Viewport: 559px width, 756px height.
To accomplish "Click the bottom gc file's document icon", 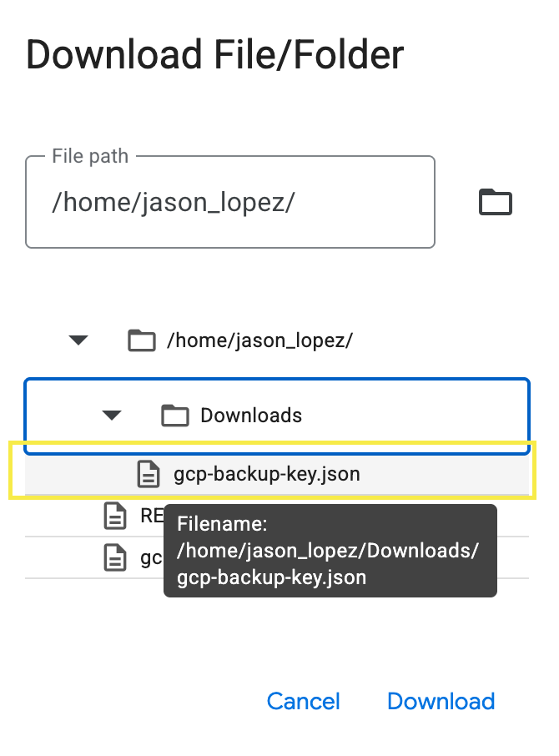I will [x=114, y=558].
